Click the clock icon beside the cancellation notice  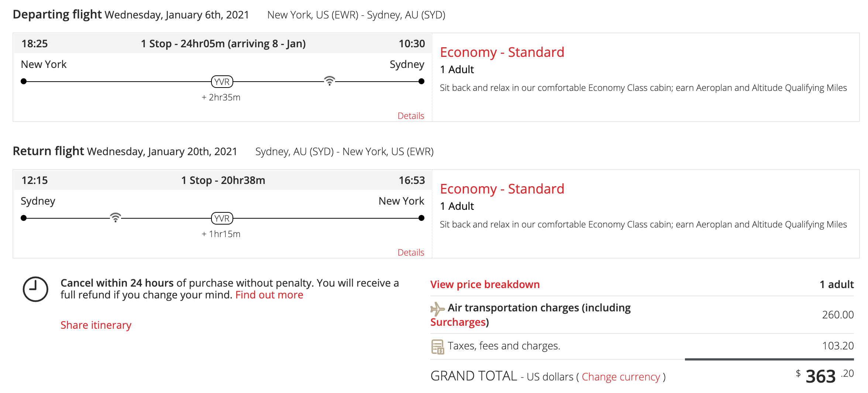[x=35, y=289]
